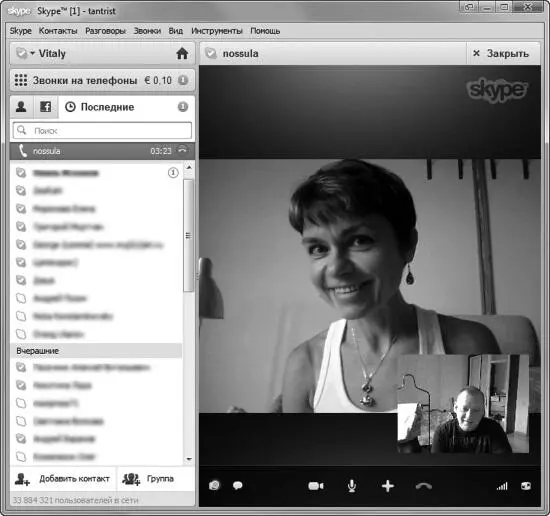Mute the microphone

click(x=352, y=486)
